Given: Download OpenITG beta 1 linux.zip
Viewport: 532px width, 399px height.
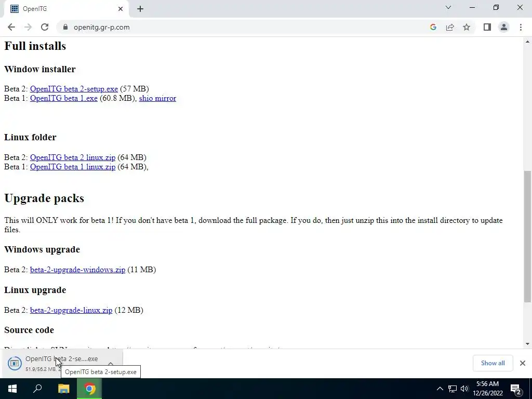Looking at the screenshot, I should click(73, 167).
